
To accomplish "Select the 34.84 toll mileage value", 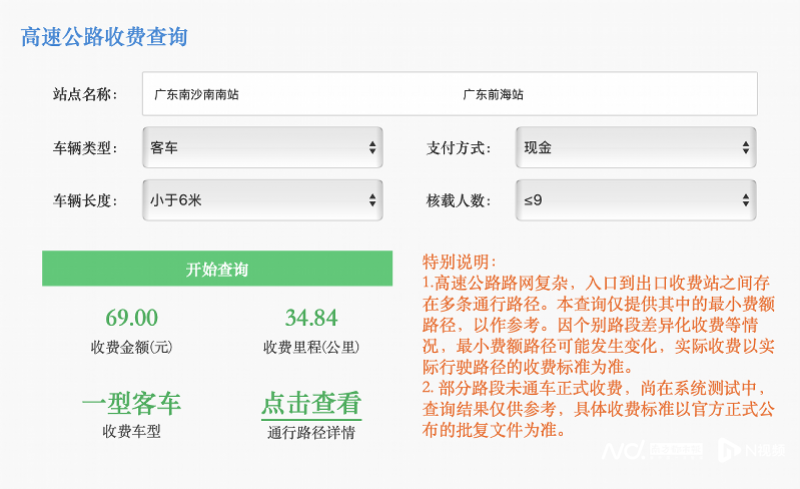I will 311,318.
